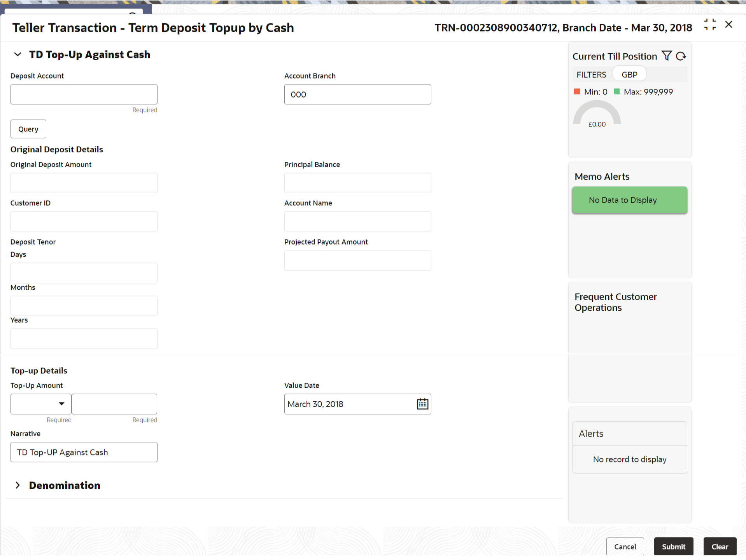Image resolution: width=746 pixels, height=560 pixels.
Task: Refresh the Current Till Position panel
Action: pos(681,56)
